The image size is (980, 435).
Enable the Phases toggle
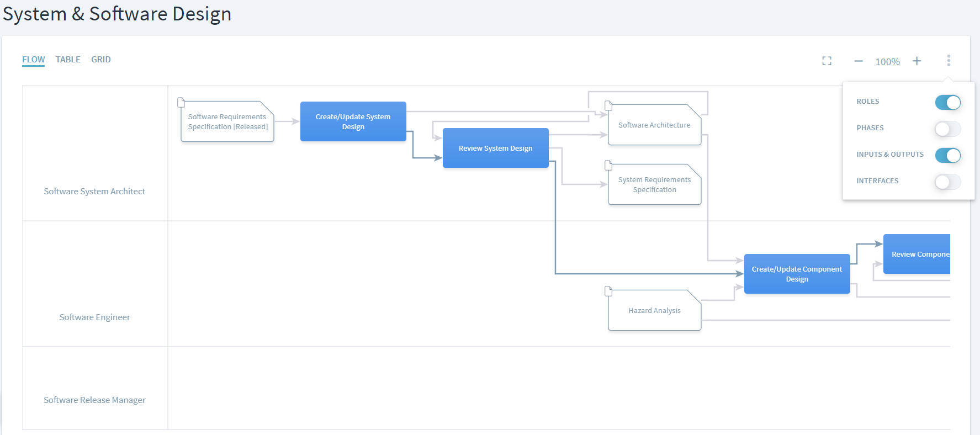tap(947, 129)
